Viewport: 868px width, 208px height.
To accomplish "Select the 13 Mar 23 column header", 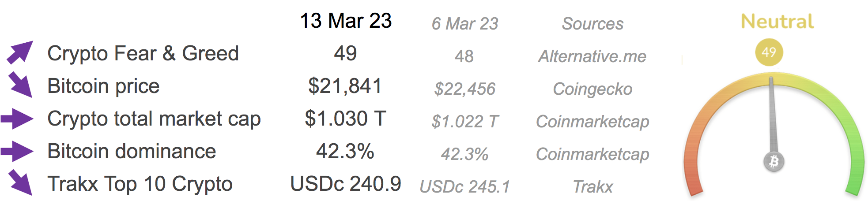I will pyautogui.click(x=346, y=21).
